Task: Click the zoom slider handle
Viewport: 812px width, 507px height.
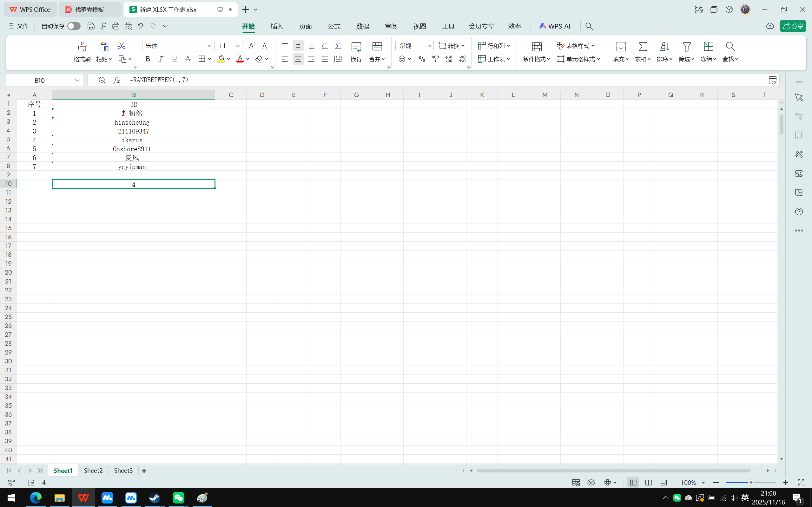Action: [751, 483]
